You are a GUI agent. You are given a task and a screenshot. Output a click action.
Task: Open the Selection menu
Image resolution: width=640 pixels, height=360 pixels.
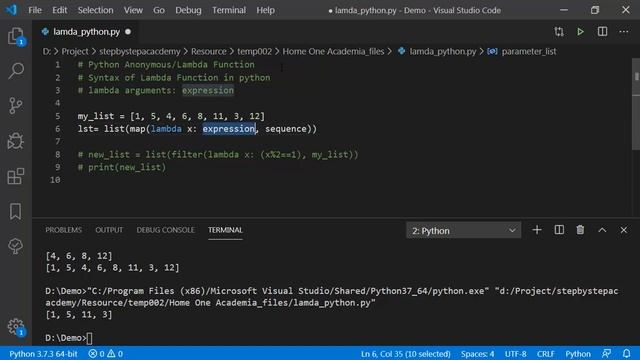pyautogui.click(x=96, y=10)
